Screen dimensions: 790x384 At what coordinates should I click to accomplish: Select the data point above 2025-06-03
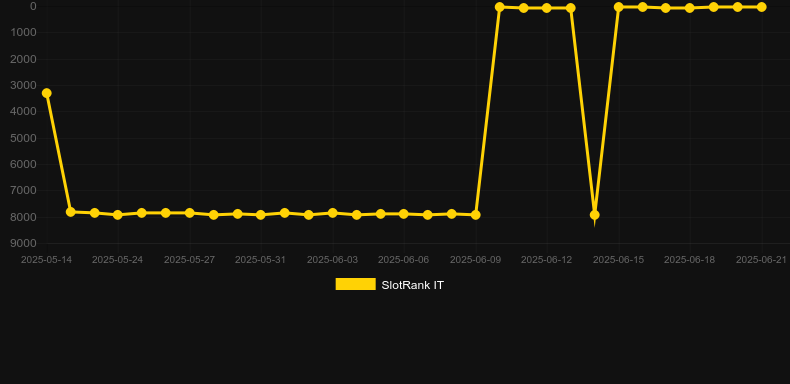(333, 213)
